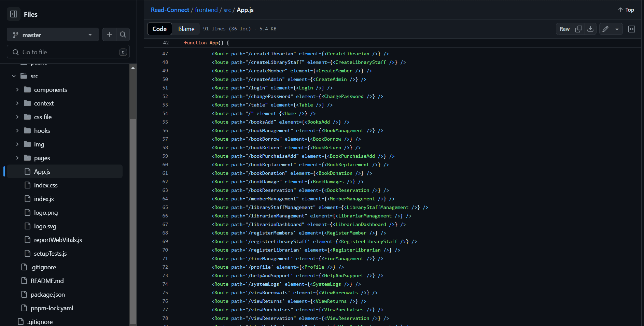644x326 pixels.
Task: Click line number 47
Action: coord(165,54)
